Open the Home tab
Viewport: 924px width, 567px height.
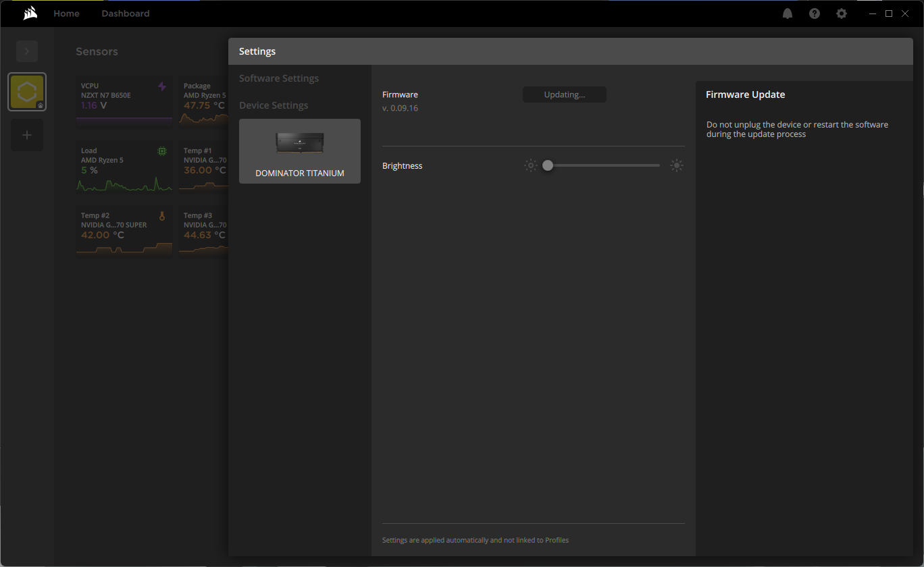point(66,13)
